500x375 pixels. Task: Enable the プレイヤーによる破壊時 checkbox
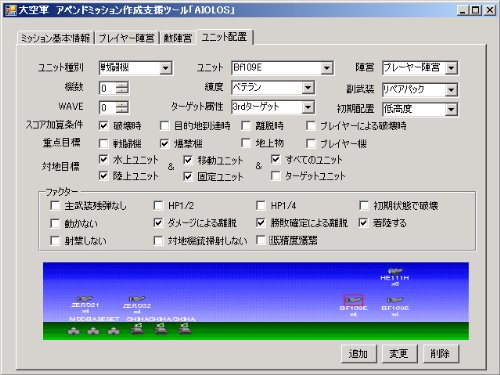311,126
